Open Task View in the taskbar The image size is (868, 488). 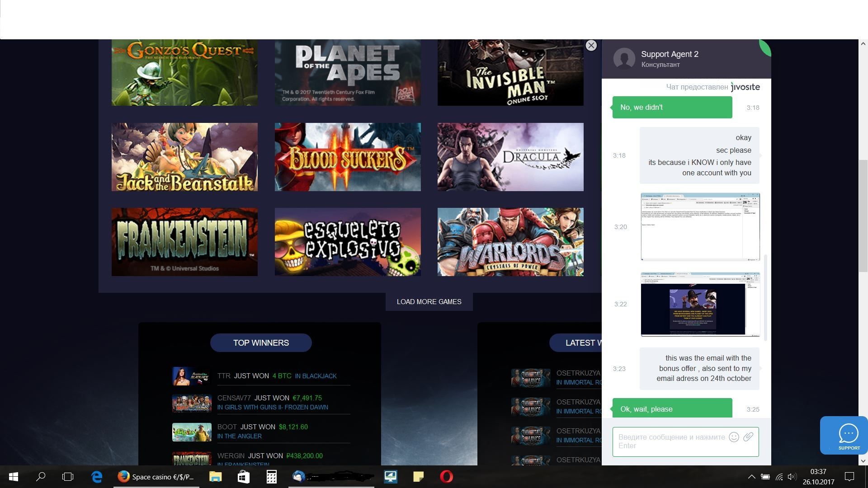pos(68,477)
